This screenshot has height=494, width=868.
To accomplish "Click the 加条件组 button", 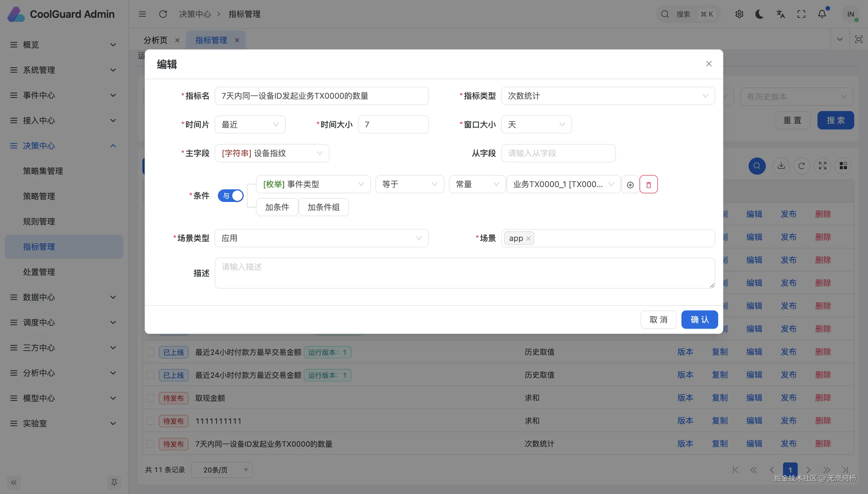I will click(323, 207).
